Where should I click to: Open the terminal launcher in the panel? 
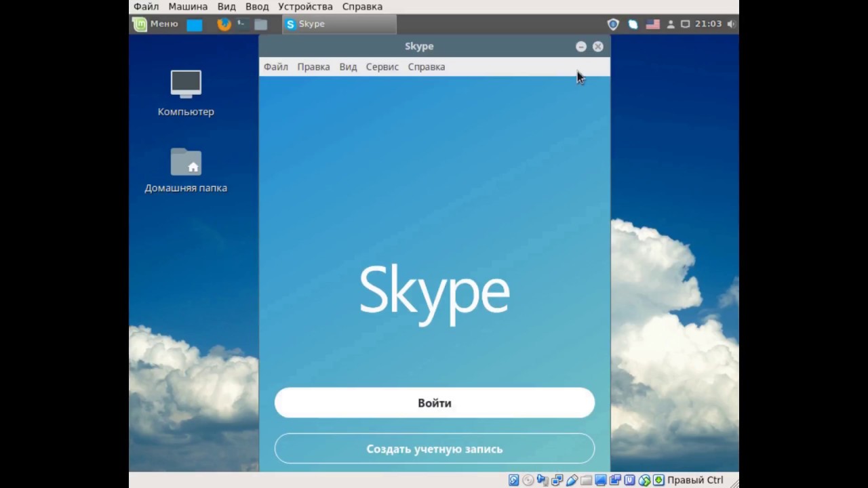(x=241, y=24)
